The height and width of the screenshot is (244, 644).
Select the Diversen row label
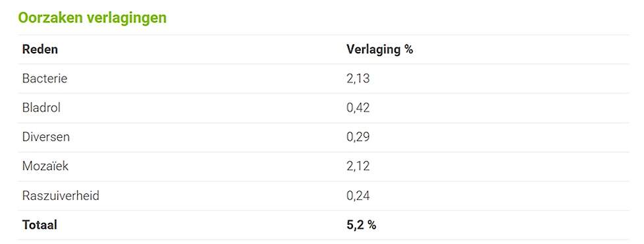pos(46,137)
